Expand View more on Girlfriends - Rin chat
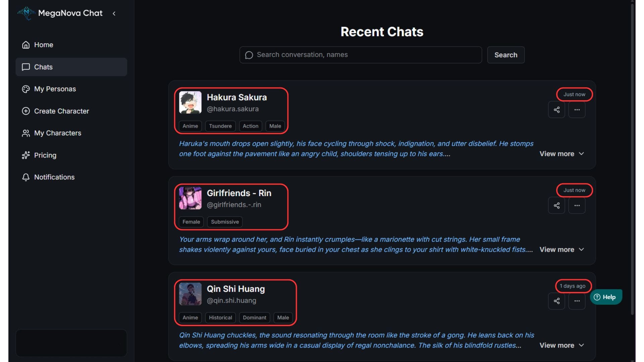The image size is (644, 362). coord(561,250)
